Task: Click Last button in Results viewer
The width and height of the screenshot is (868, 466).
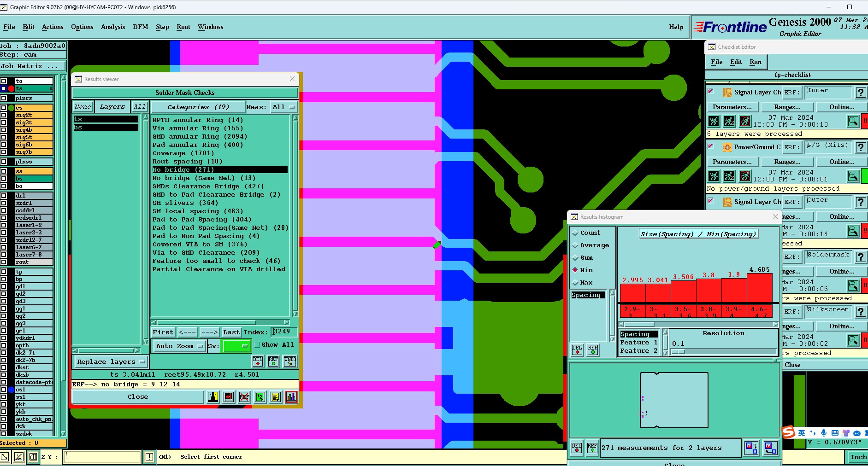Action: 231,332
